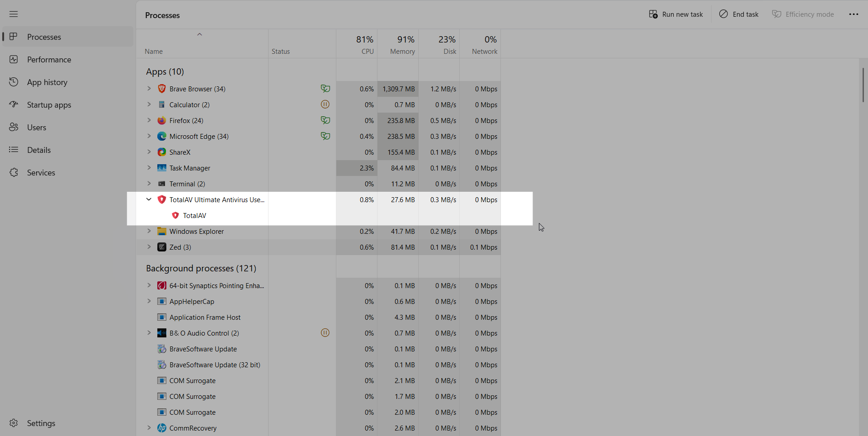Click Brave Browser efficiency mode leaf icon
Image resolution: width=868 pixels, height=436 pixels.
[325, 89]
